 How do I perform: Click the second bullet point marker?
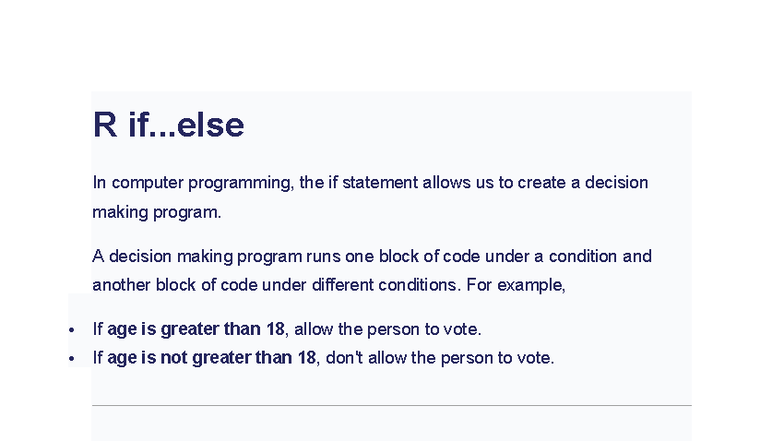click(x=71, y=359)
